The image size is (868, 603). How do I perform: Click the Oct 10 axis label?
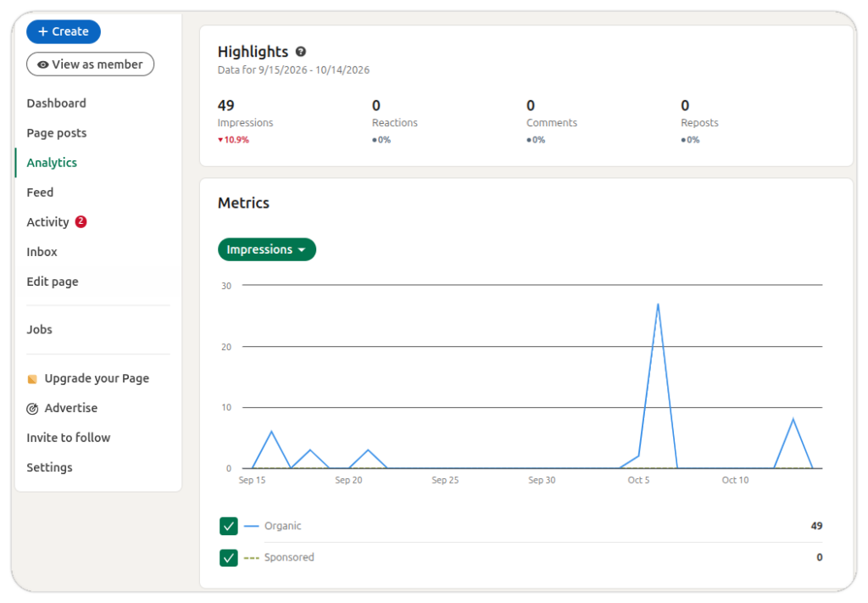735,480
